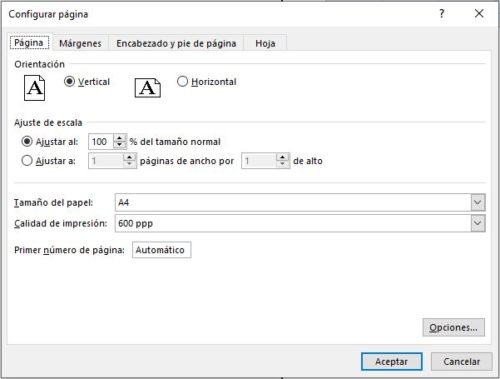Decrease pages wide with down arrow

click(x=130, y=164)
